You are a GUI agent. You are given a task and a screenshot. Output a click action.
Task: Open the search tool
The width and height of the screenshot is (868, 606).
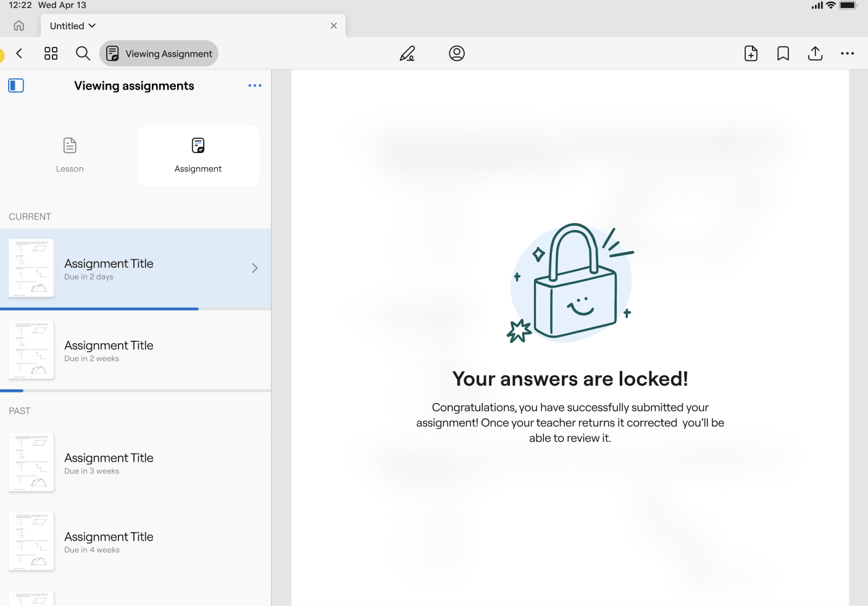[83, 54]
